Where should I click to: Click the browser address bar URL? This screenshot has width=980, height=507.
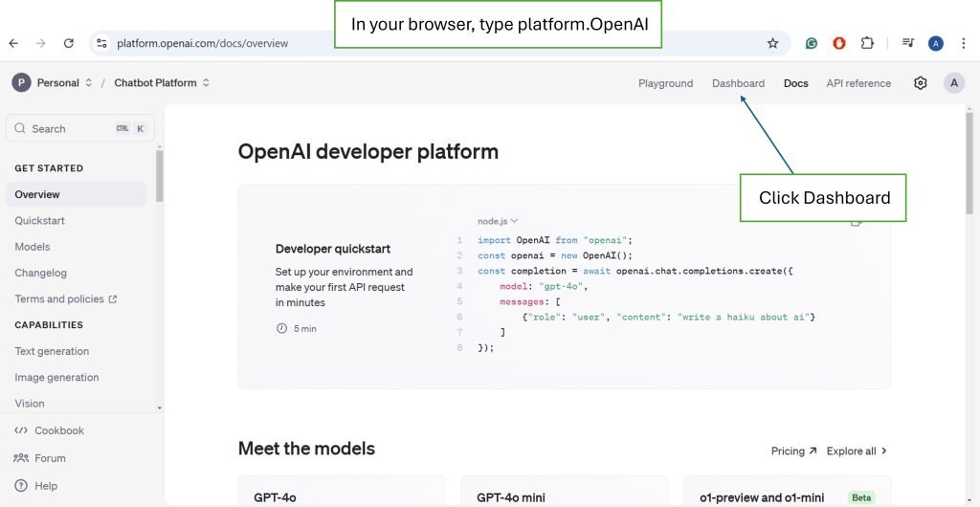point(203,43)
